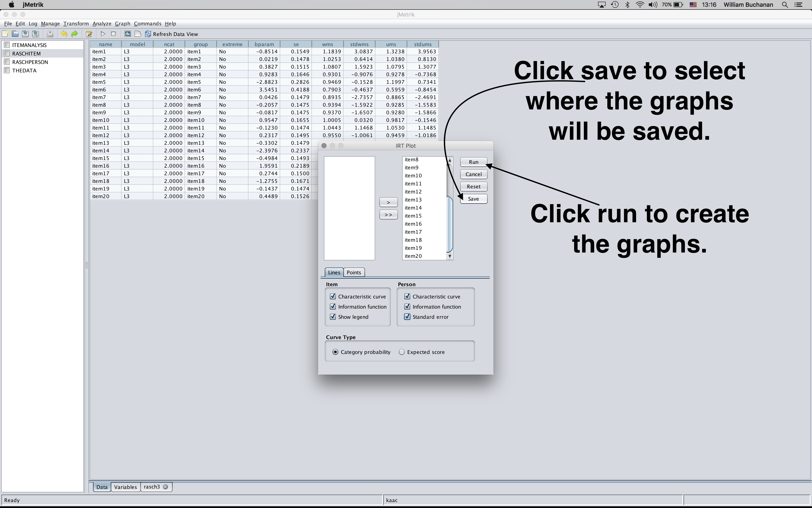Screen dimensions: 812x508
Task: Click the volume icon in menu bar
Action: click(653, 5)
